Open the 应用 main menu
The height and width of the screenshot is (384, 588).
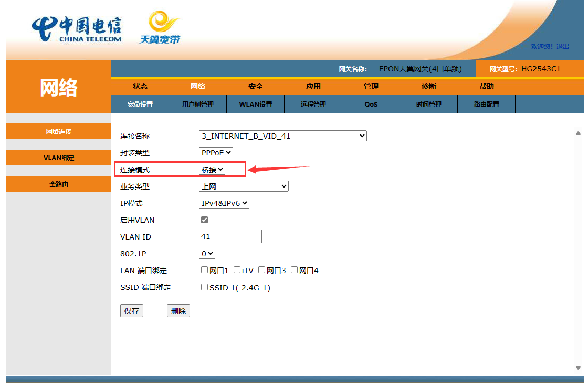click(x=313, y=86)
